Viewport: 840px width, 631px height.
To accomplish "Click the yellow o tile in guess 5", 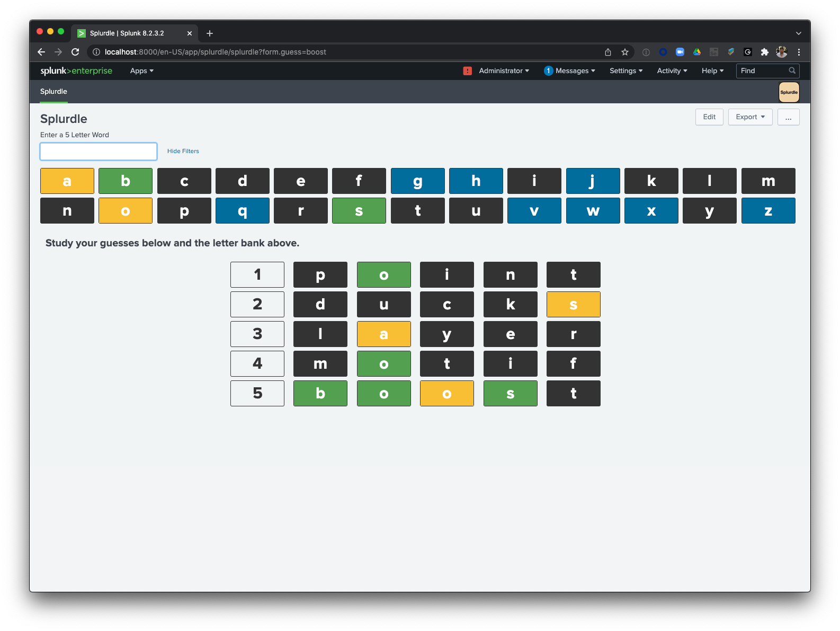I will [x=447, y=394].
